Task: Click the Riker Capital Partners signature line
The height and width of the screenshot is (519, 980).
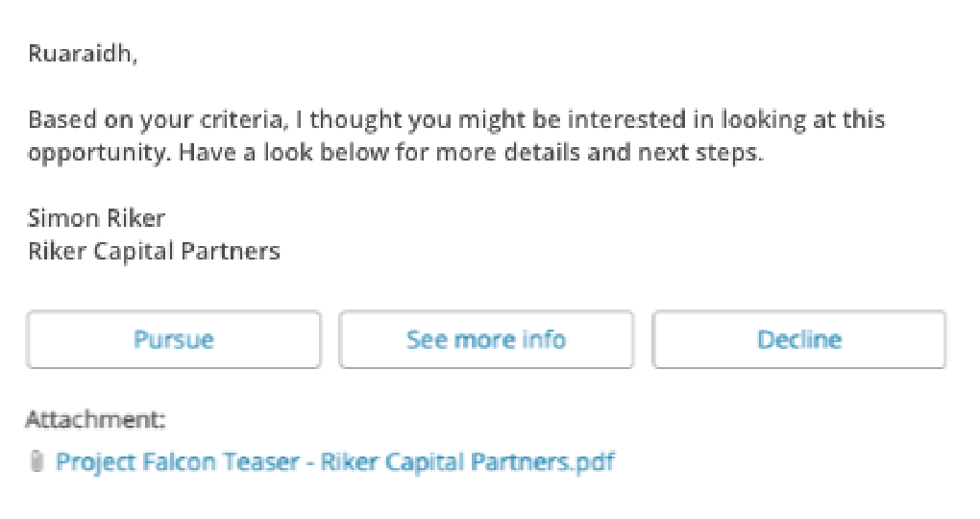Action: coord(154,252)
